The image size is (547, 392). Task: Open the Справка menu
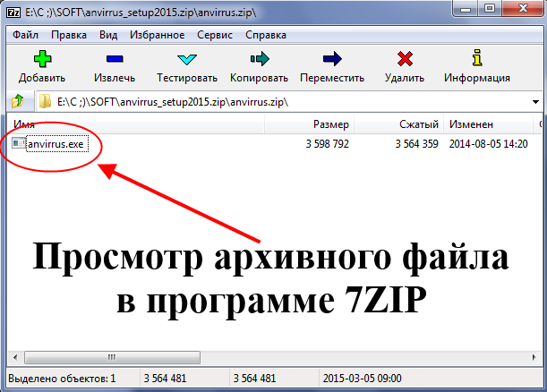(x=266, y=35)
